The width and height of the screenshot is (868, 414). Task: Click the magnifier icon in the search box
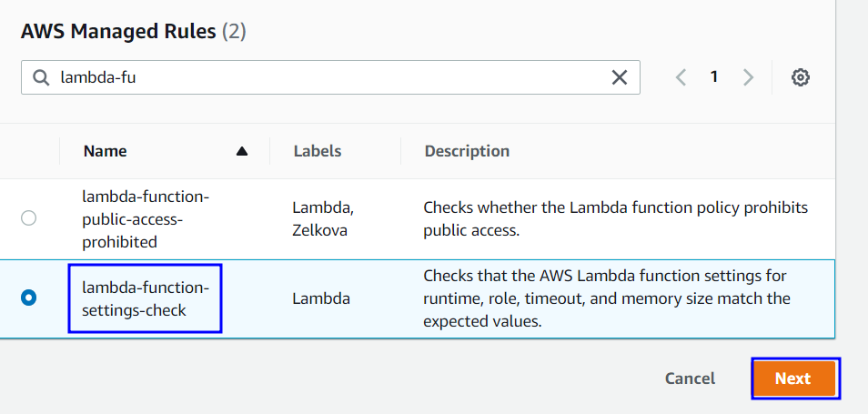tap(41, 78)
